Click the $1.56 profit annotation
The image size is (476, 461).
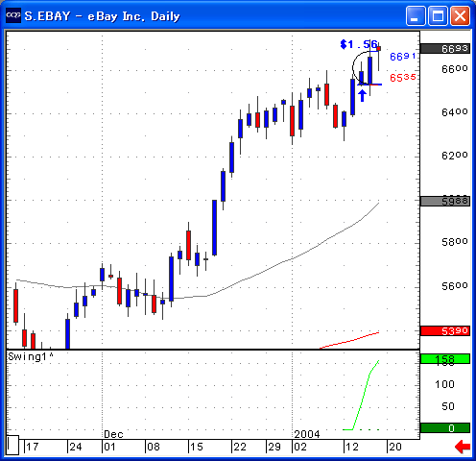point(359,44)
